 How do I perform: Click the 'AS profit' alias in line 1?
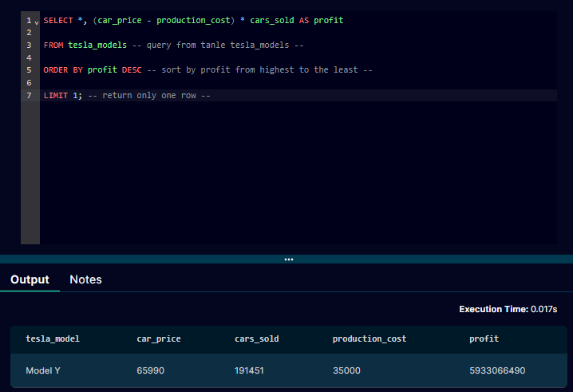(322, 21)
